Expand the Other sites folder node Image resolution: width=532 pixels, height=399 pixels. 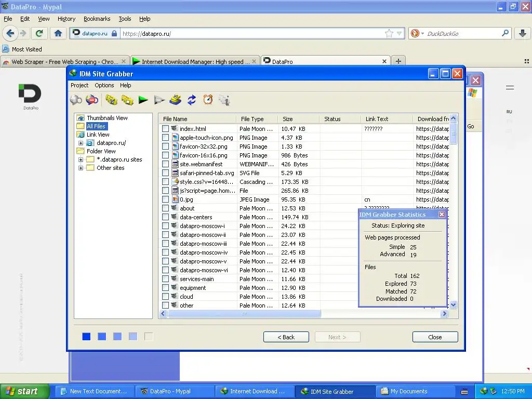[81, 168]
